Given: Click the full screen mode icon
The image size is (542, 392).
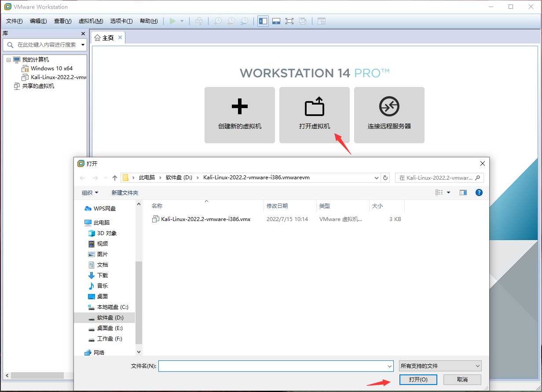Looking at the screenshot, I should [289, 21].
